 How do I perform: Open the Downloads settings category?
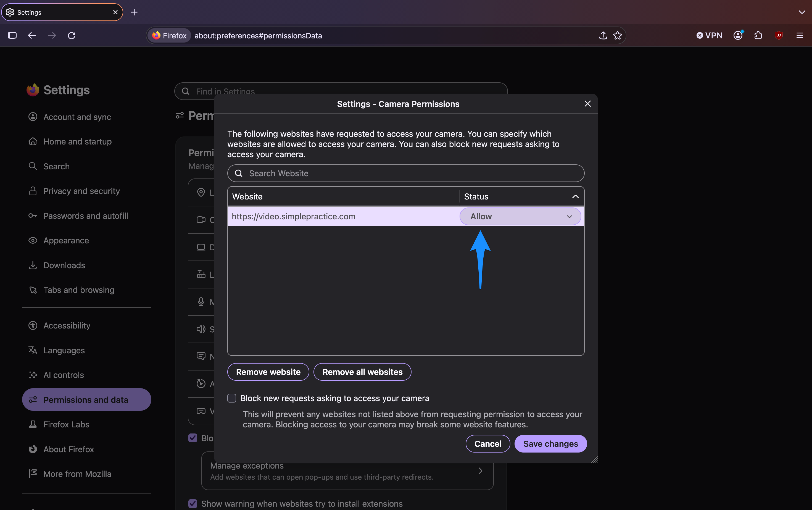[x=86, y=265]
